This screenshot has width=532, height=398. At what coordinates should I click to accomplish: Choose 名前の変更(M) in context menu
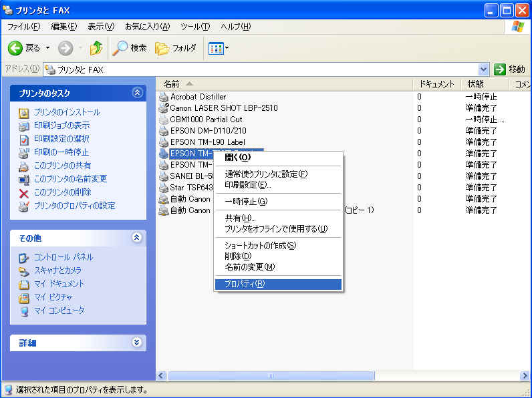coord(278,268)
